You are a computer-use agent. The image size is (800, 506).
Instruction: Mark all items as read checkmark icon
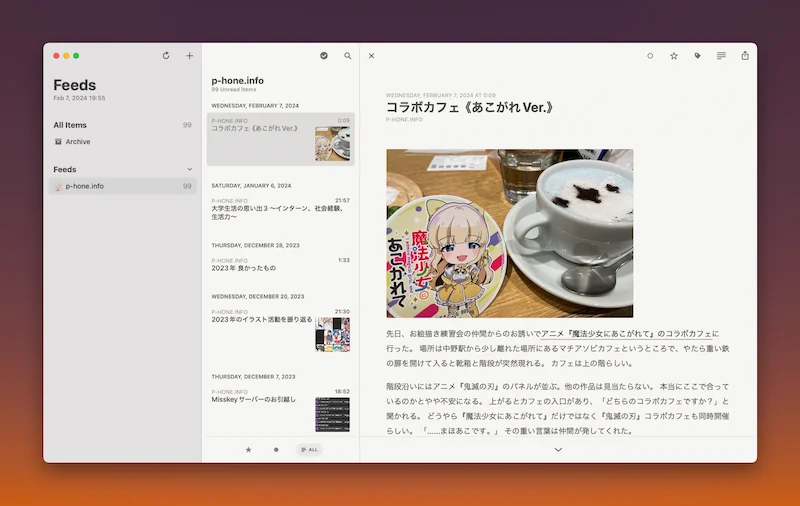click(324, 56)
